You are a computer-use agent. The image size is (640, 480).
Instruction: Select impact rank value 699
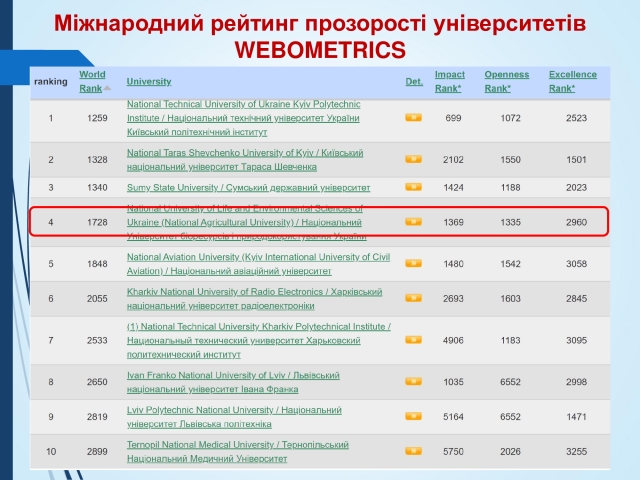pyautogui.click(x=453, y=118)
